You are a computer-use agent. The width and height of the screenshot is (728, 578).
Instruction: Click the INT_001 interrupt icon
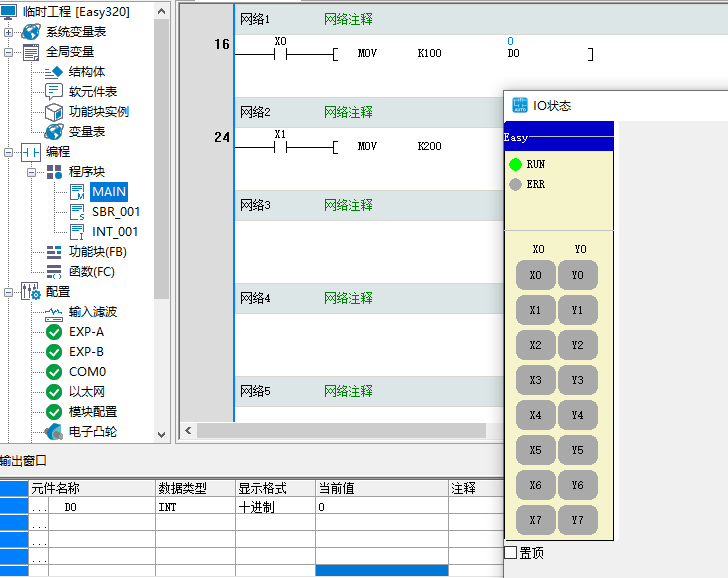(77, 232)
